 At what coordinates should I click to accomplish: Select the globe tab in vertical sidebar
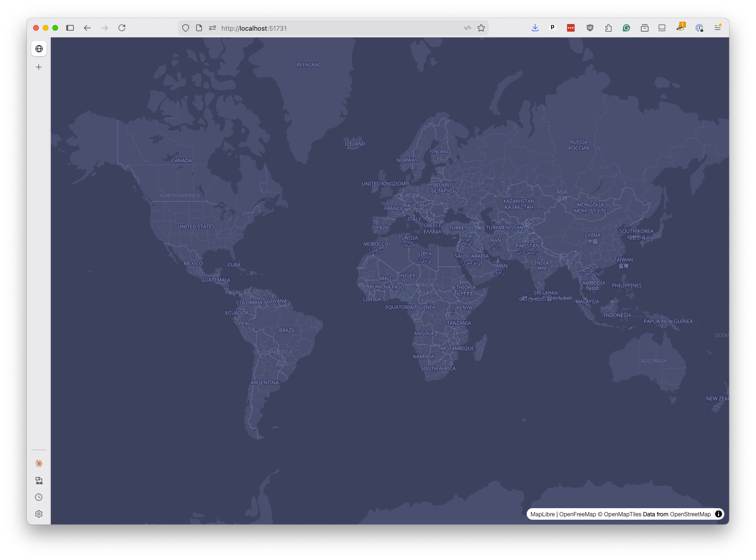click(x=39, y=49)
